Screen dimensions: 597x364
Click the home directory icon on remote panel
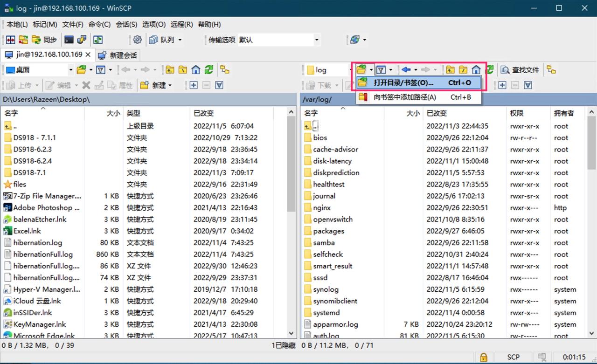(x=476, y=69)
